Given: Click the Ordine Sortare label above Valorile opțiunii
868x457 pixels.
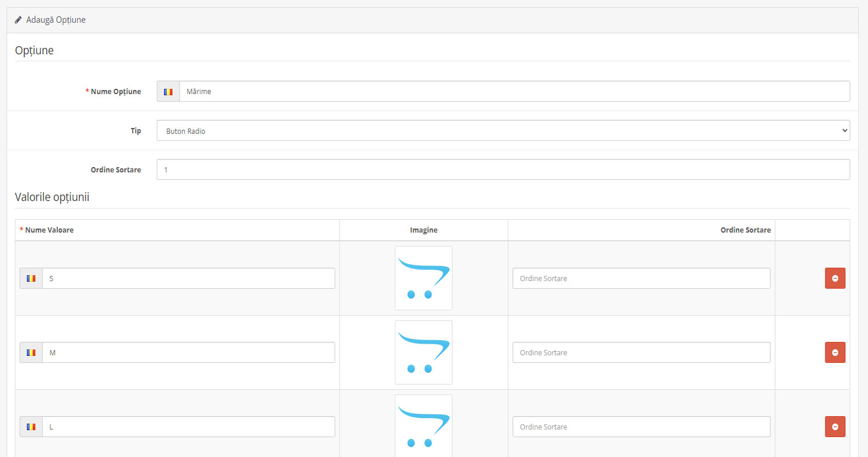Looking at the screenshot, I should [116, 170].
